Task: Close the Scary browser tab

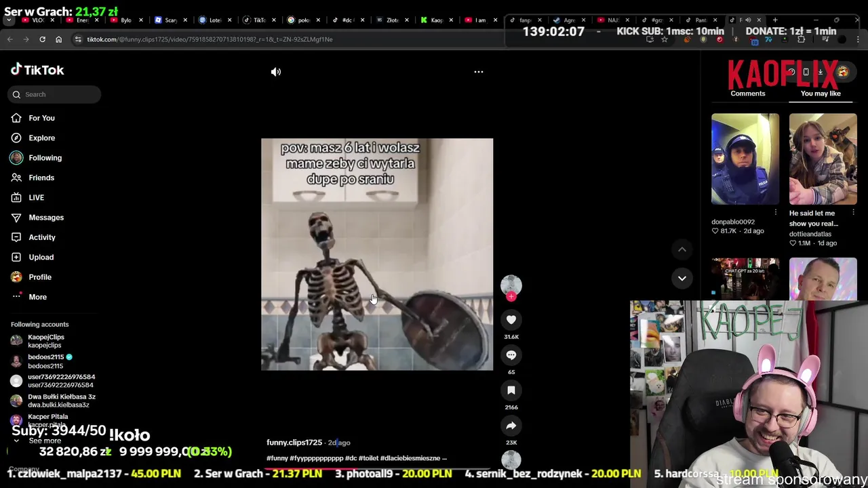Action: click(x=185, y=20)
